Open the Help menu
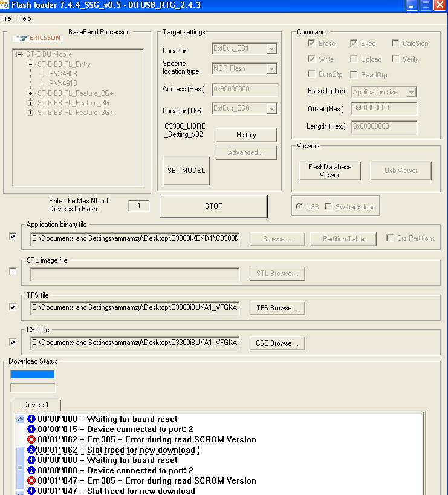Image resolution: width=448 pixels, height=495 pixels. (25, 18)
